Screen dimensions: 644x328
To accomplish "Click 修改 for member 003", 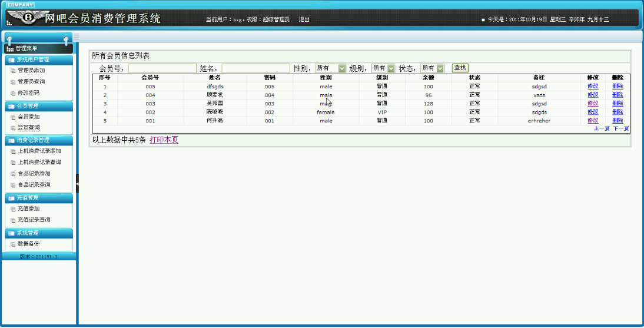I will tap(593, 104).
